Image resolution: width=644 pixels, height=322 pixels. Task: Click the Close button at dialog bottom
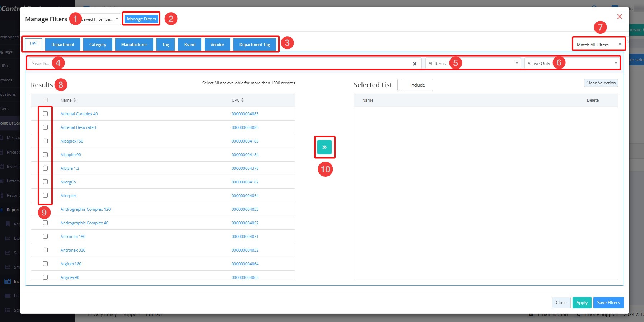point(561,303)
